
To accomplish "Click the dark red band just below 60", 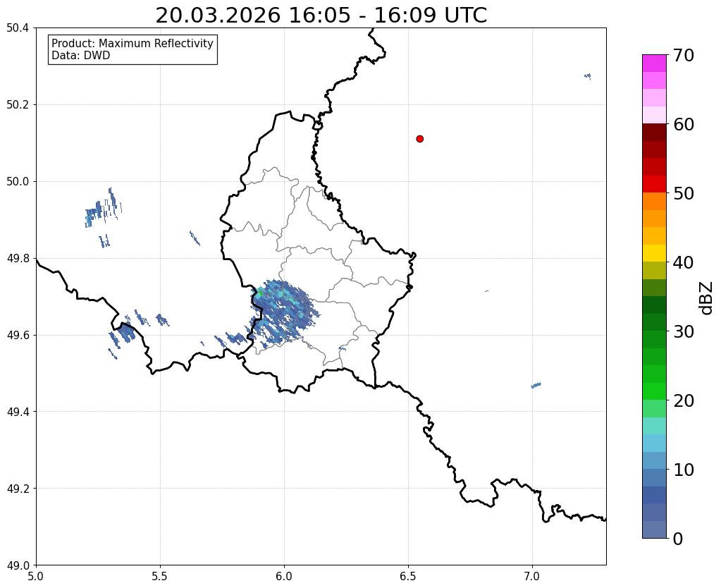I will point(654,132).
